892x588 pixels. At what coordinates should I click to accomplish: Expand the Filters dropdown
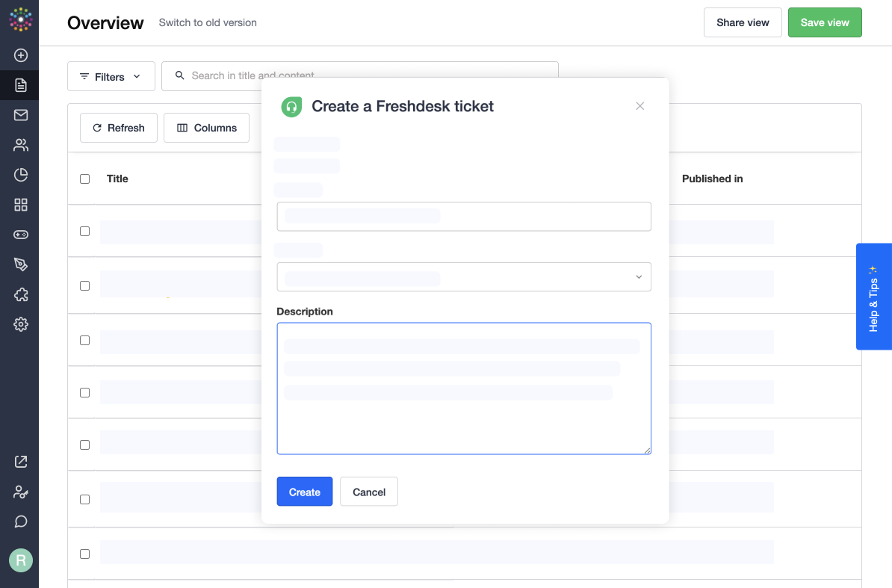coord(111,76)
